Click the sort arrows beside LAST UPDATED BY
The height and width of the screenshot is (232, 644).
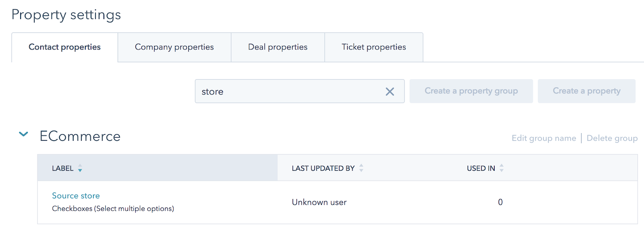tap(361, 168)
